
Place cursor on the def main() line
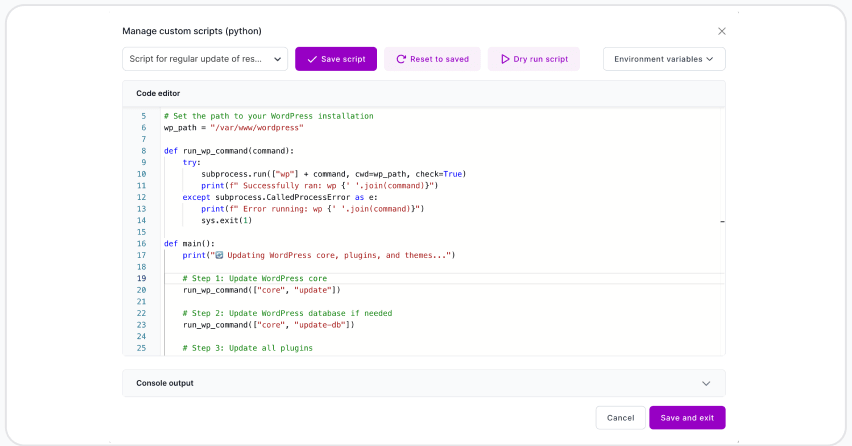pyautogui.click(x=190, y=243)
